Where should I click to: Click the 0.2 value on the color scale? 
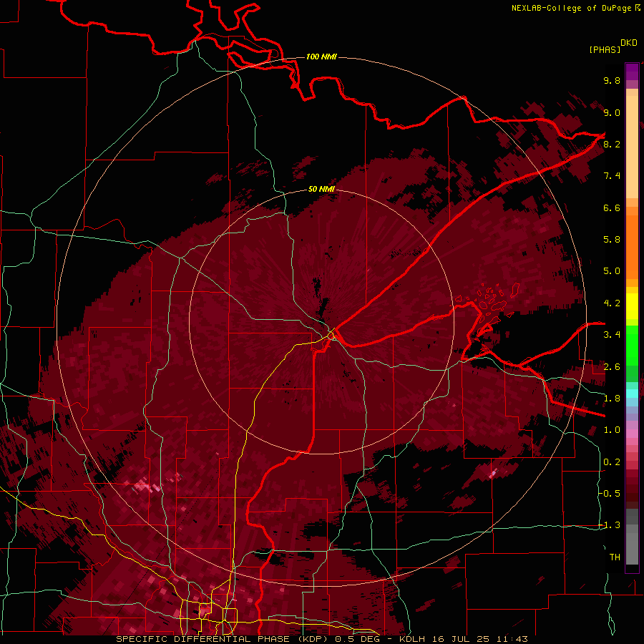coord(612,462)
